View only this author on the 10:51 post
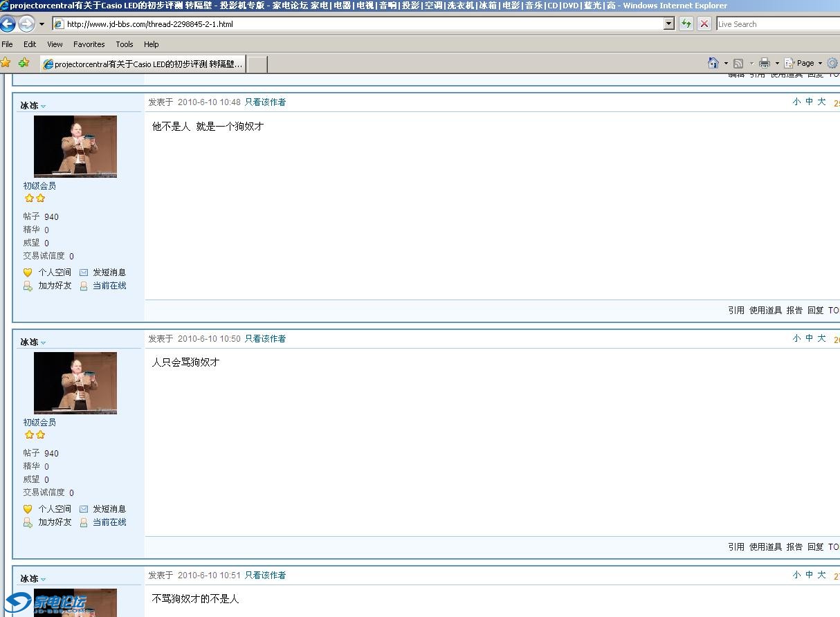This screenshot has height=617, width=840. click(x=265, y=575)
